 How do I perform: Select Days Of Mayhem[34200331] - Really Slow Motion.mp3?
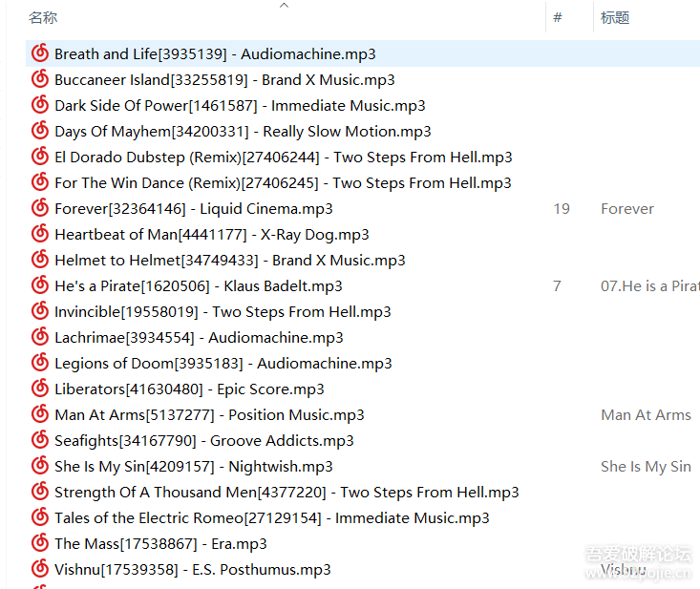[243, 132]
